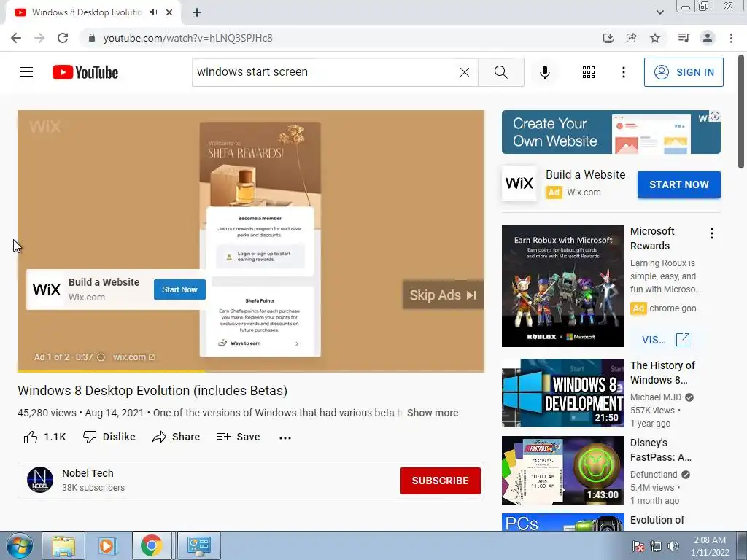Open Michael MJD channel name

tap(656, 397)
